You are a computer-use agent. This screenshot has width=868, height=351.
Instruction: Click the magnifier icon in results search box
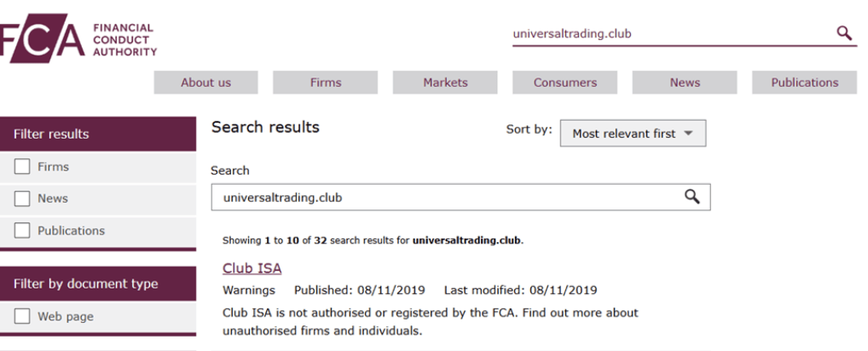point(692,197)
